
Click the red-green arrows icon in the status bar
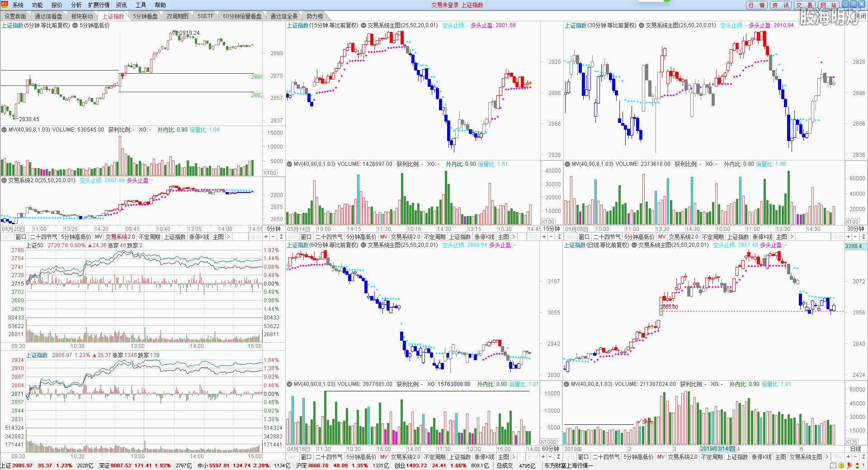(x=857, y=465)
